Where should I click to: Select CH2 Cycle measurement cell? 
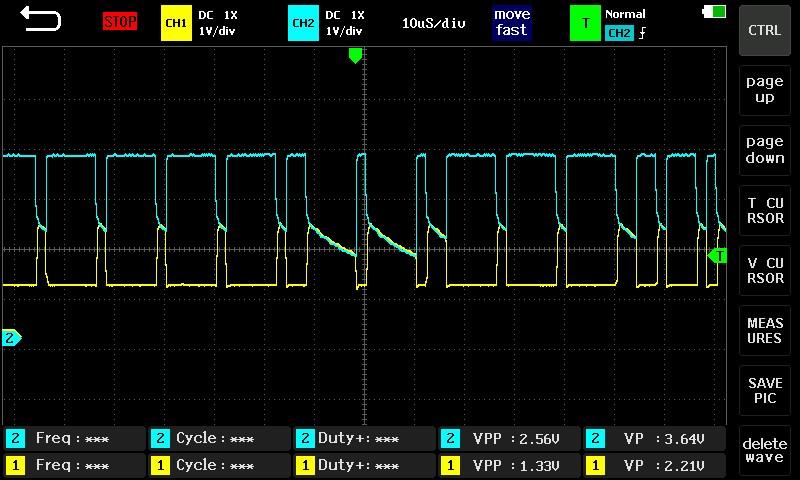point(219,438)
